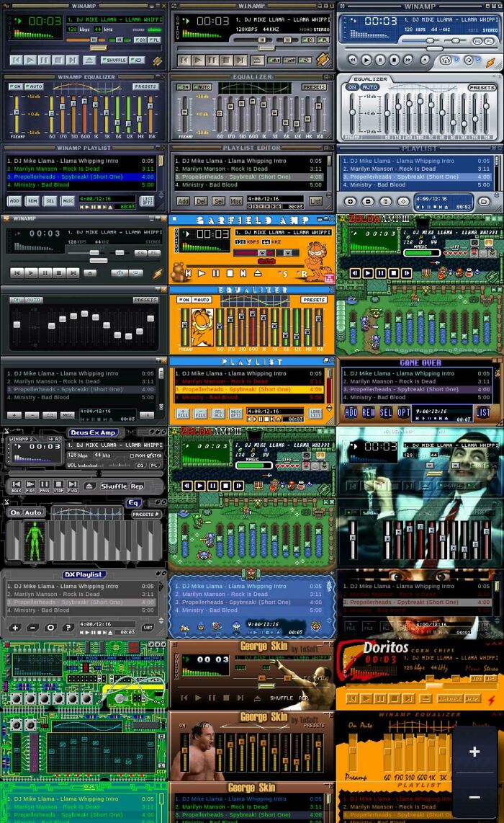Click the minus zoom-out overlay button

(x=474, y=797)
